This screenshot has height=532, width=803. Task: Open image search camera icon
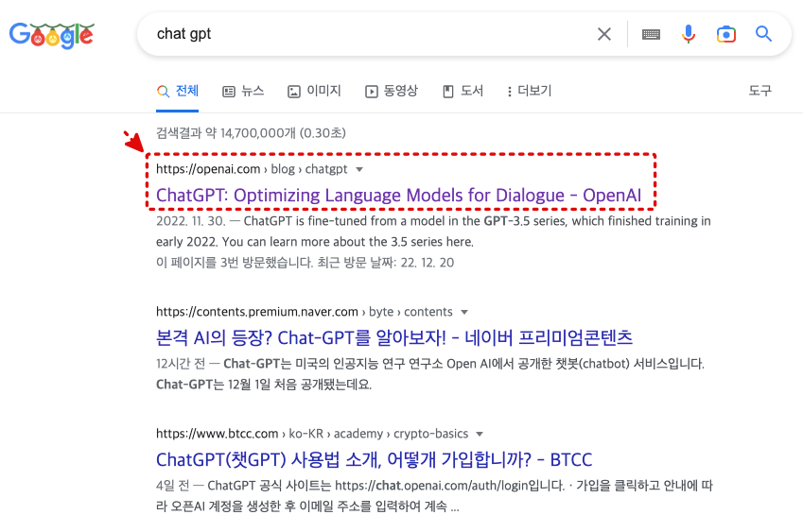(x=726, y=34)
